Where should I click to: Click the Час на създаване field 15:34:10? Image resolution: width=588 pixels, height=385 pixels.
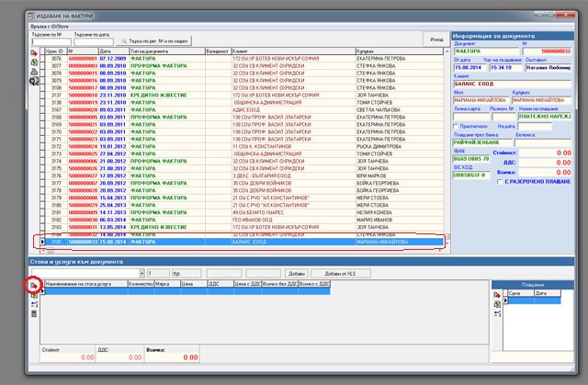506,68
